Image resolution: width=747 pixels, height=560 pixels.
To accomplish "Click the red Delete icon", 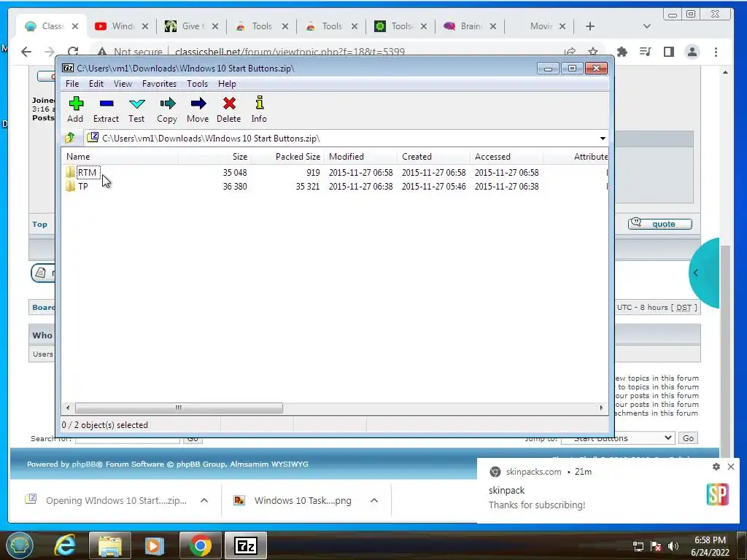I will click(x=228, y=109).
